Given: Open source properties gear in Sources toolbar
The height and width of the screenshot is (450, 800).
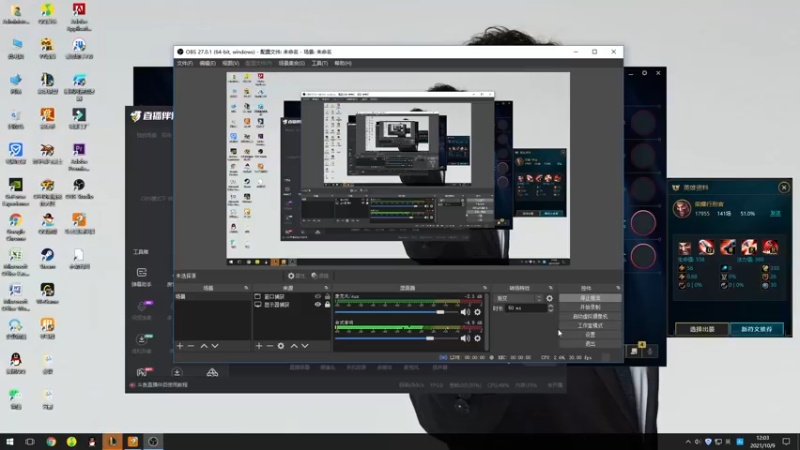Looking at the screenshot, I should tap(281, 346).
